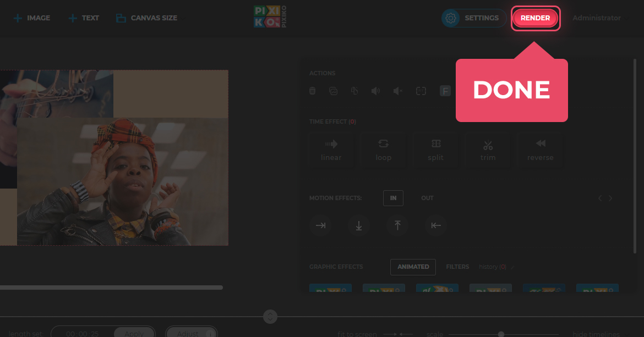Select the split time effect
Screen dimensions: 644x337
coord(435,150)
